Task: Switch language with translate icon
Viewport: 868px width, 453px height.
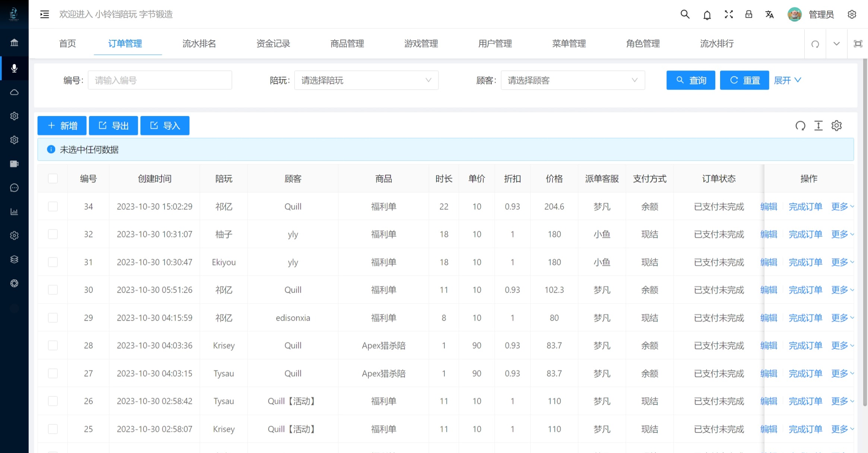Action: click(x=770, y=14)
